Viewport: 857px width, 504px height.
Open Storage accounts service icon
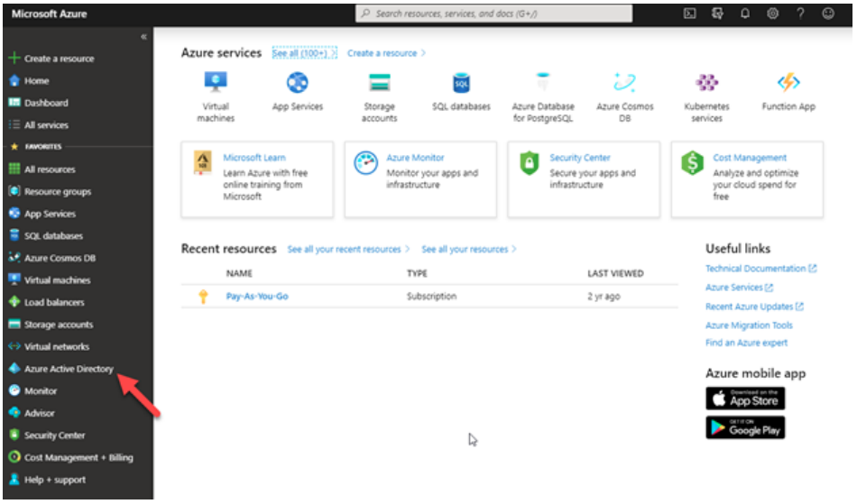tap(379, 82)
